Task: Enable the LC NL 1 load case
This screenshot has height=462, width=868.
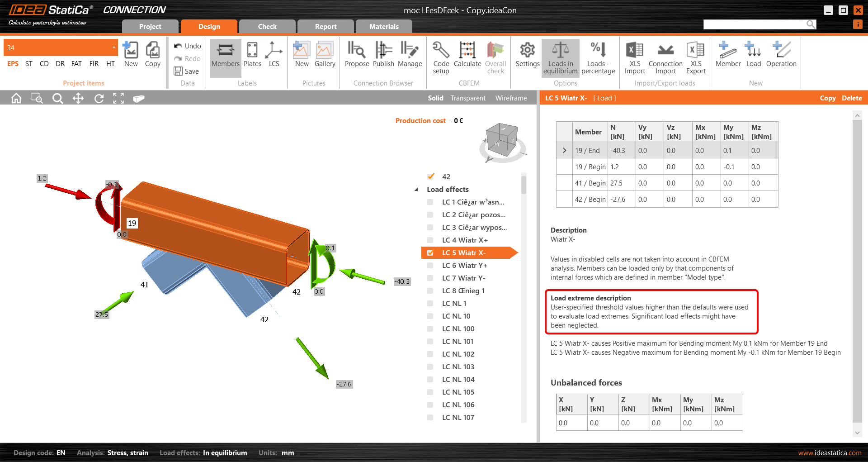Action: tap(429, 303)
